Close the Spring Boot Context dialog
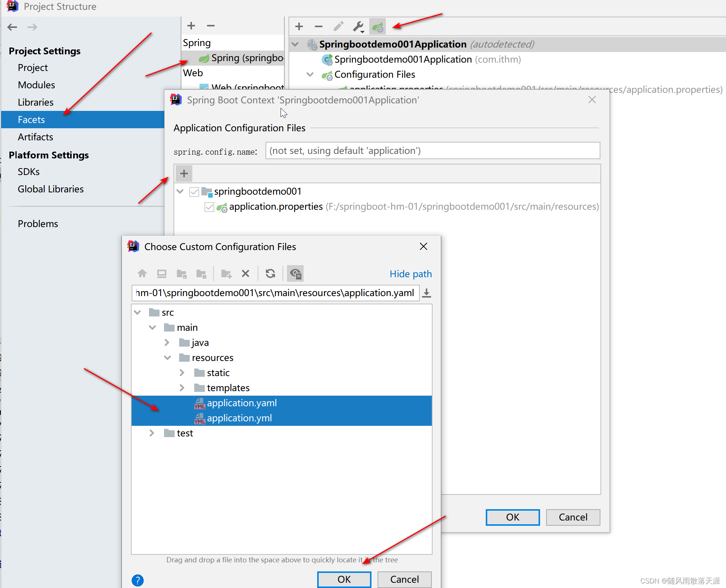The image size is (726, 588). pyautogui.click(x=592, y=100)
